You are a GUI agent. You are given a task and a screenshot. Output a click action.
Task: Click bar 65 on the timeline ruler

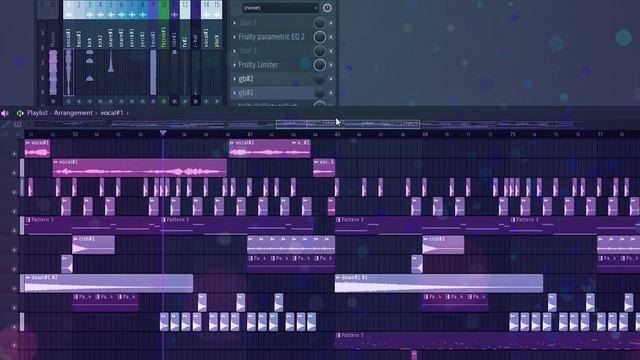pos(338,134)
